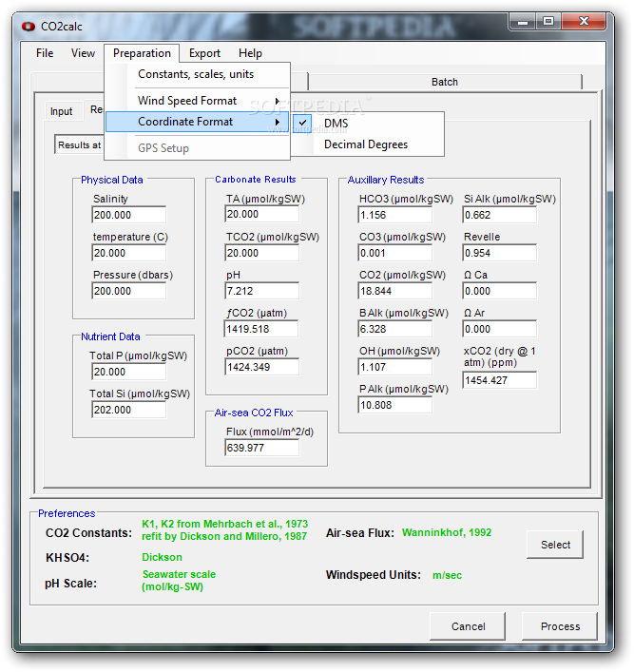Maximize the CO2calc window

pos(548,22)
